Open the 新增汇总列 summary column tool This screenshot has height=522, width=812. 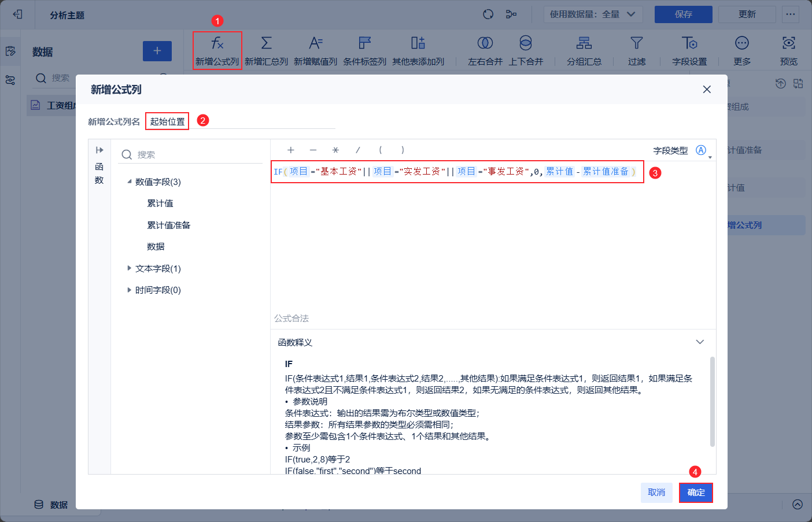(x=266, y=50)
